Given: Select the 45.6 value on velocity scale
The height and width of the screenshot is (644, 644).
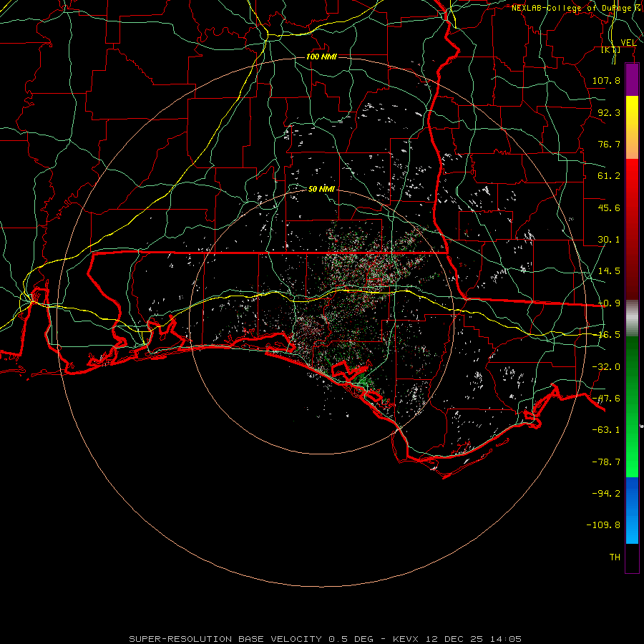Looking at the screenshot, I should coord(609,208).
